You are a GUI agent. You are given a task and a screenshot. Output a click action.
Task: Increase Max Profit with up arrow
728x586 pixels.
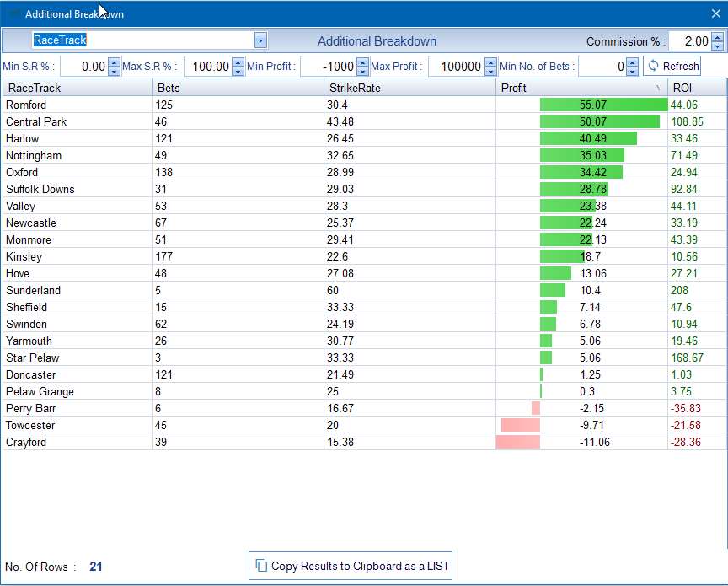coord(490,62)
